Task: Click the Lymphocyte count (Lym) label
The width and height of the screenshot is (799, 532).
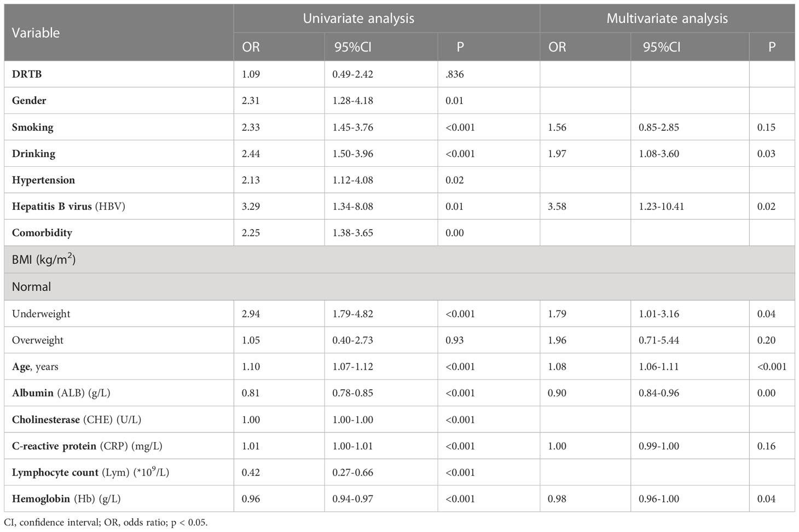Action: [x=90, y=472]
